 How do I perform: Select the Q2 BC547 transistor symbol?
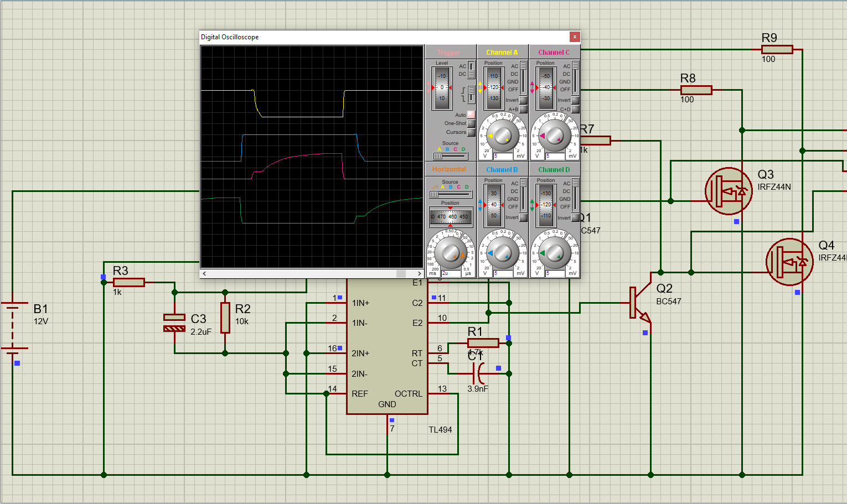pos(641,303)
